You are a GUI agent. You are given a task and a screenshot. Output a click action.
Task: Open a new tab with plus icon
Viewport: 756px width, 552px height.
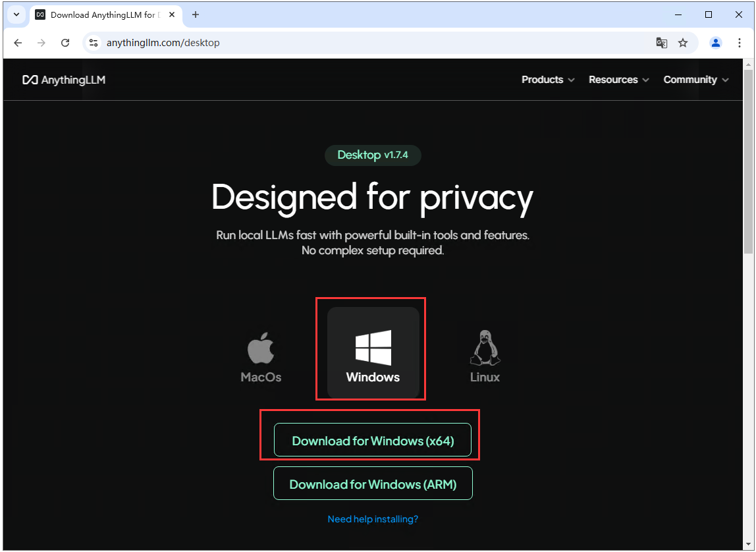(196, 14)
